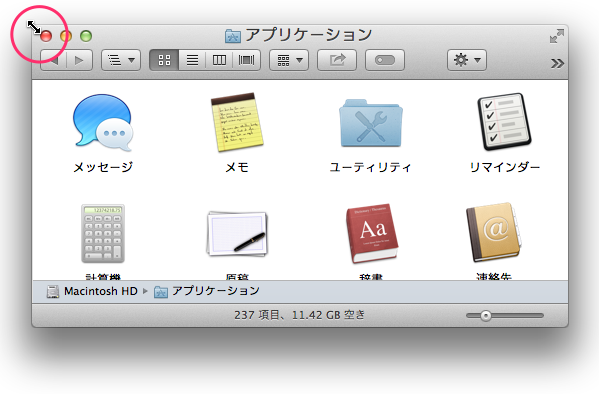Click the Share toolbar button
599x394 pixels.
click(337, 60)
